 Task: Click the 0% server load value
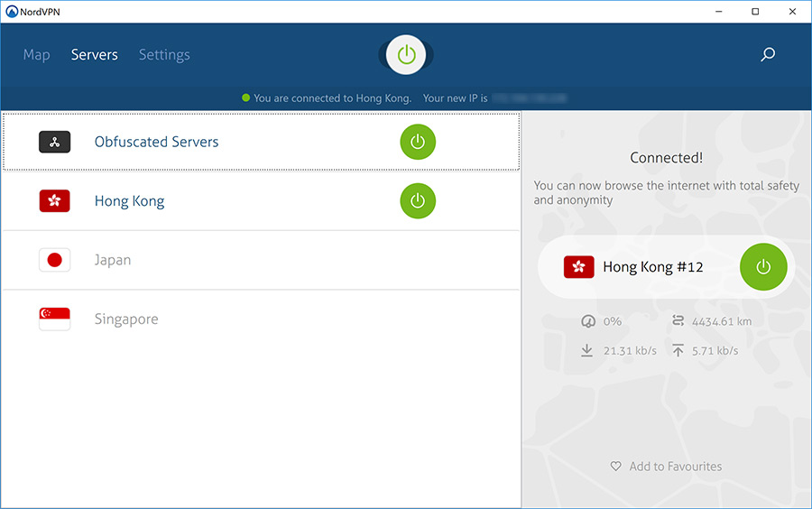pos(612,321)
